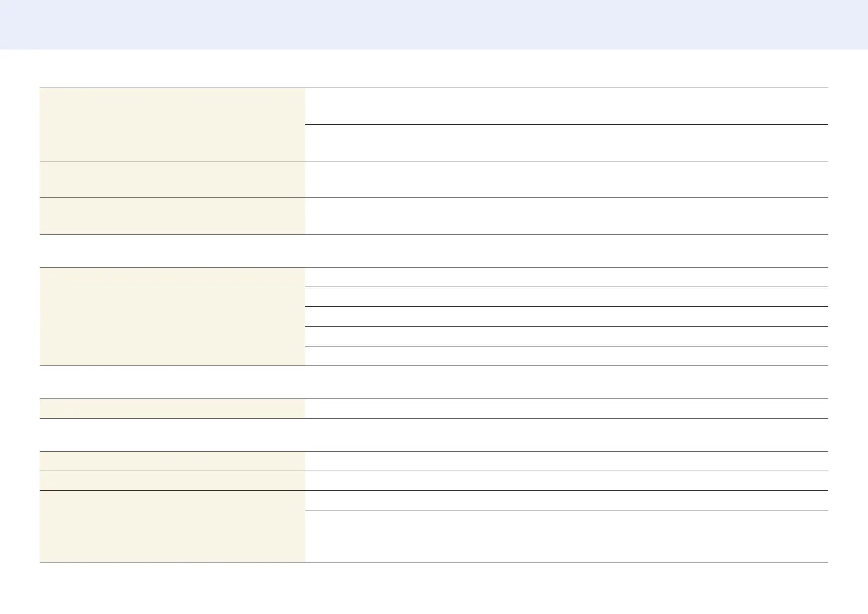
Task: Click the narrow white cell above the last table's tallest white cell
Action: coord(566,500)
